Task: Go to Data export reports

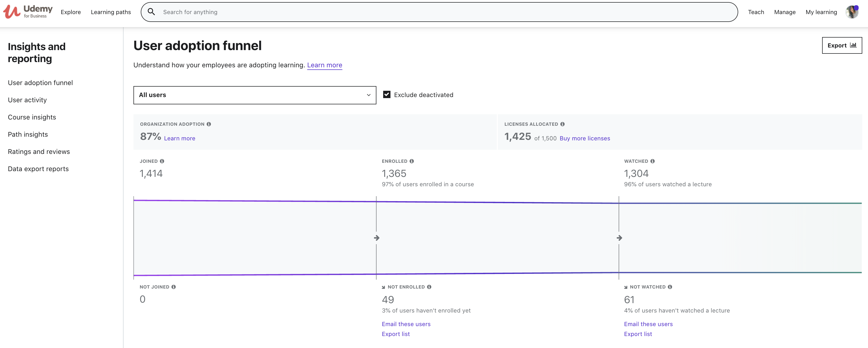Action: 38,169
